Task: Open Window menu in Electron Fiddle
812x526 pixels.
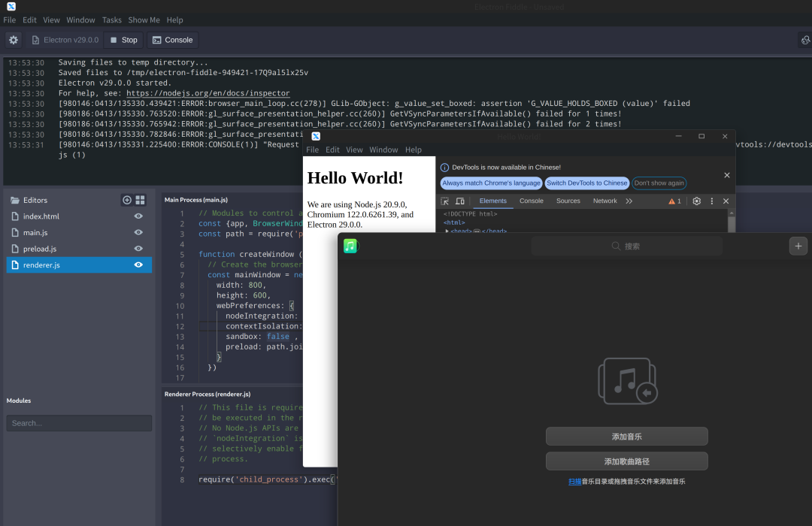Action: (80, 20)
